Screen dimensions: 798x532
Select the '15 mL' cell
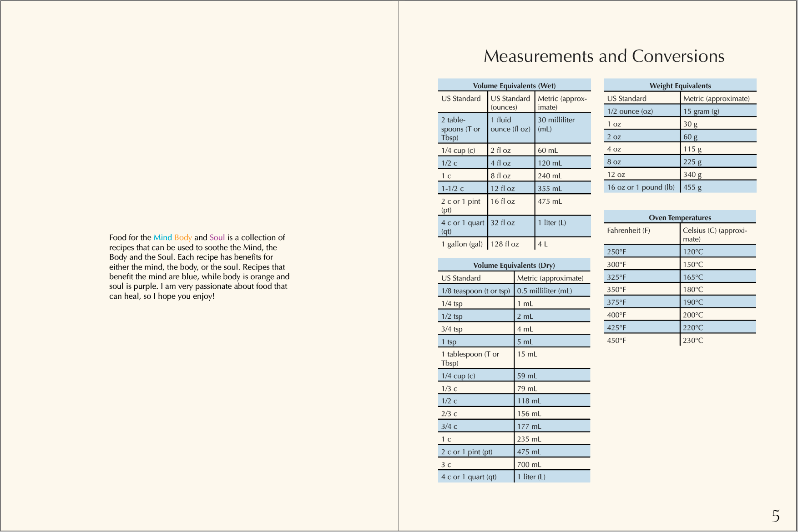click(552, 358)
